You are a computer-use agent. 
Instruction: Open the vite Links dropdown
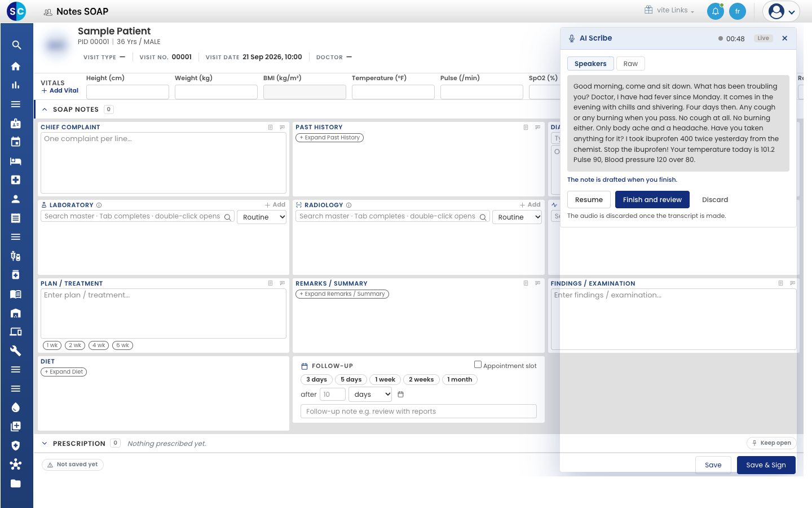point(669,10)
